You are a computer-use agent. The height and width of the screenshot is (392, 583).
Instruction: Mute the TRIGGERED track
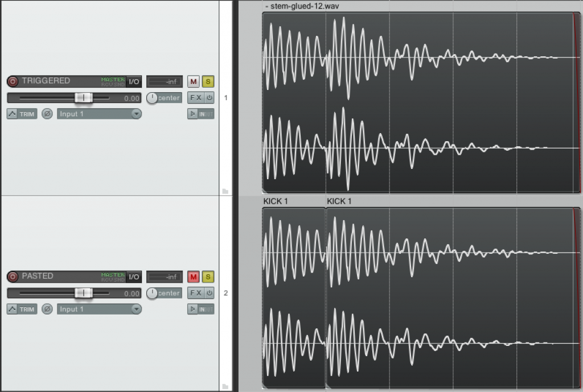195,81
